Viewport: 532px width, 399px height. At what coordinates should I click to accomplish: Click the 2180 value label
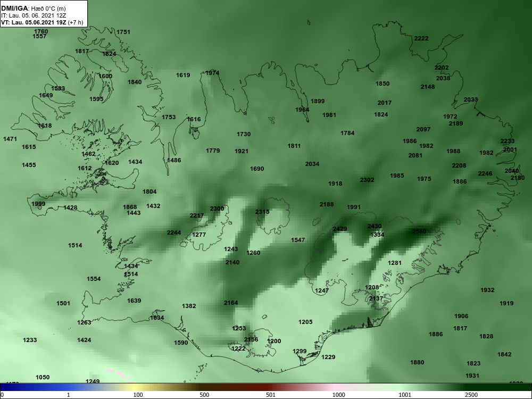click(518, 178)
